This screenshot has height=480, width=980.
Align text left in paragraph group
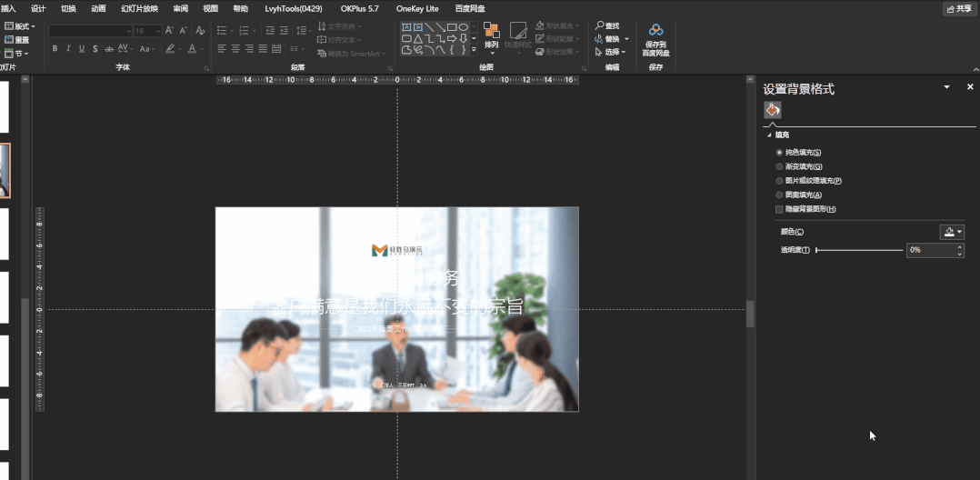tap(222, 49)
